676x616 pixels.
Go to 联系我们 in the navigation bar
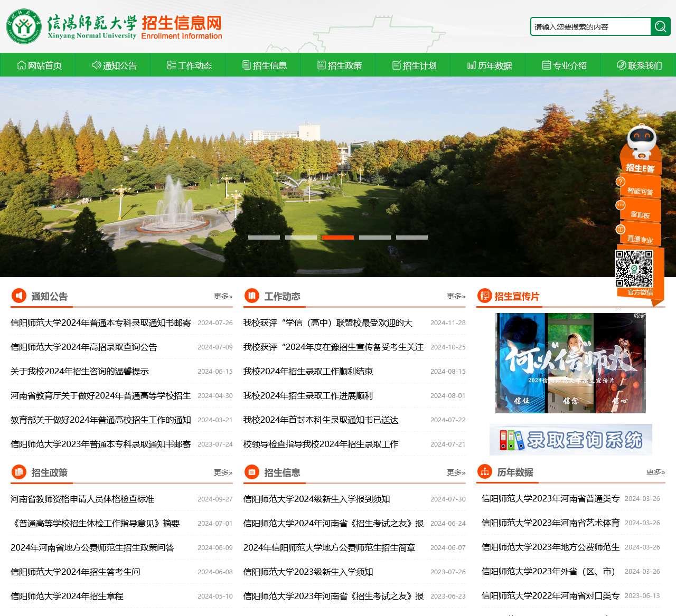pos(639,65)
